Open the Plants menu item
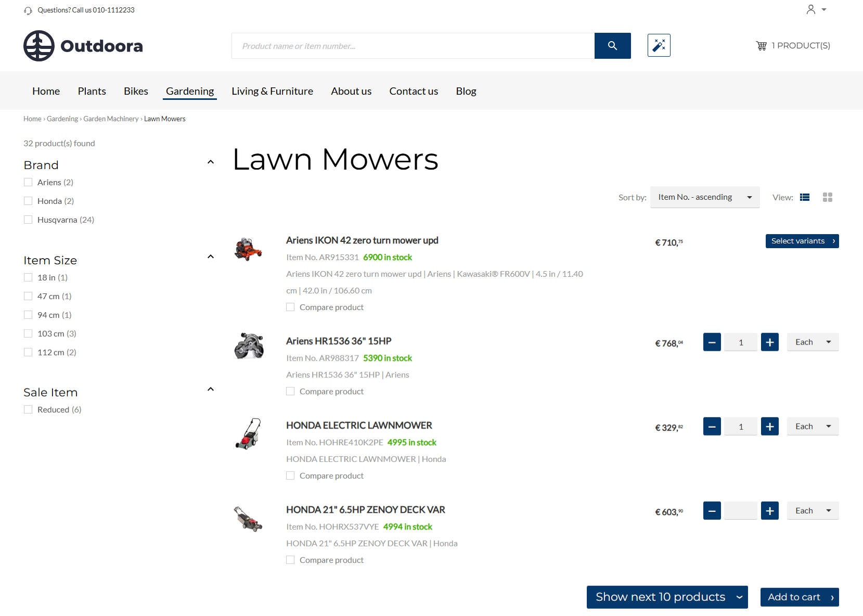The image size is (863, 616). [92, 91]
